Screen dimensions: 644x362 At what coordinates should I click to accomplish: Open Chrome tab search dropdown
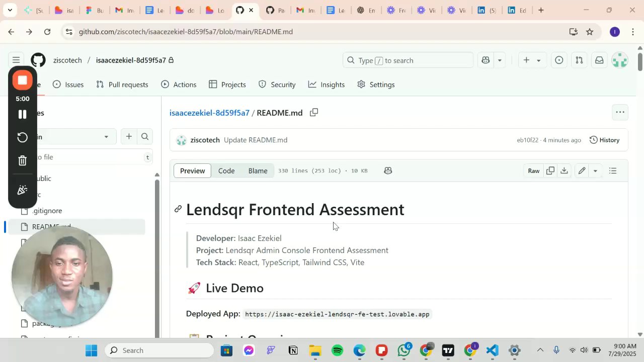pos(10,10)
